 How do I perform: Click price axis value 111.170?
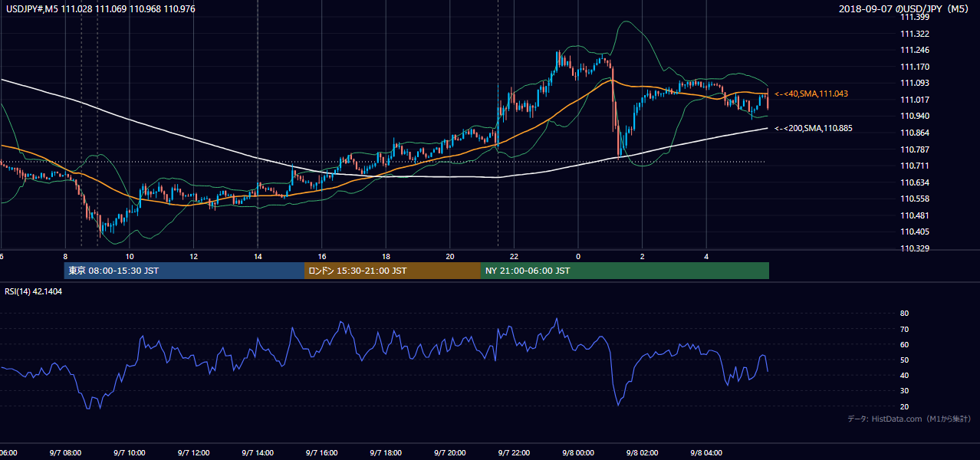914,67
